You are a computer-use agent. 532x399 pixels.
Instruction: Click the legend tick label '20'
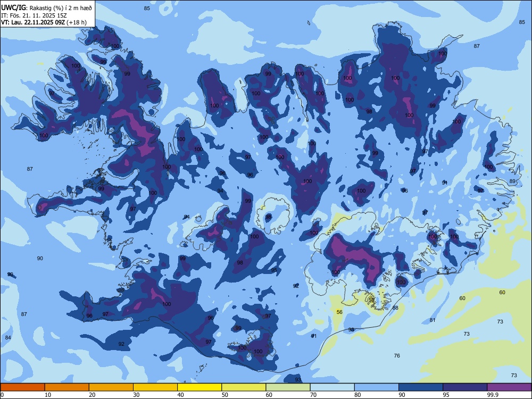92,395
